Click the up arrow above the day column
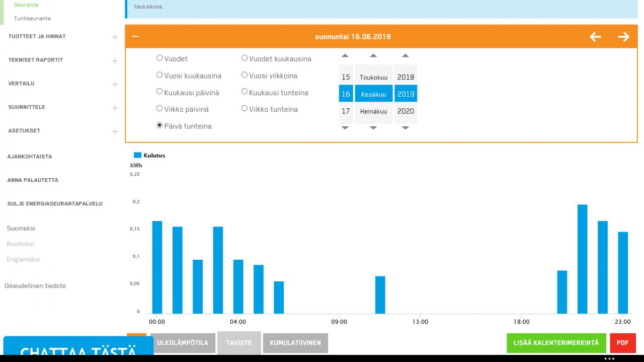Viewport: 644px width, 362px height. click(345, 56)
